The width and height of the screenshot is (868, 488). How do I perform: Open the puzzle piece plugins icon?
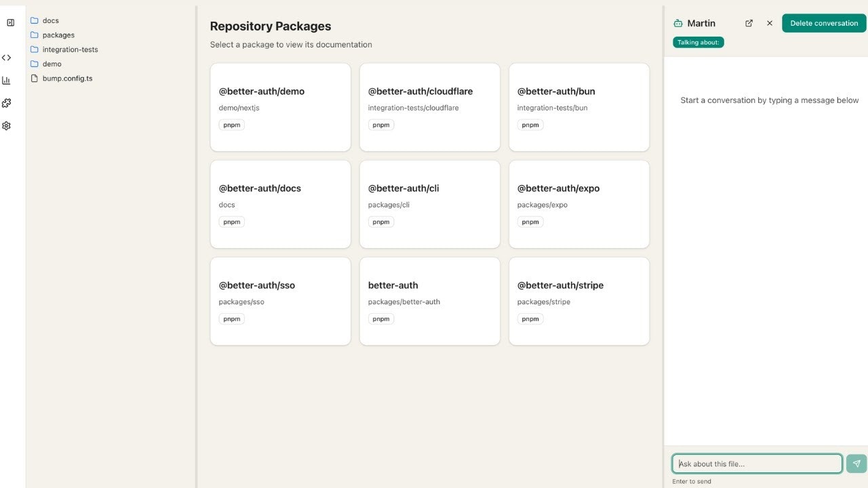[x=7, y=103]
